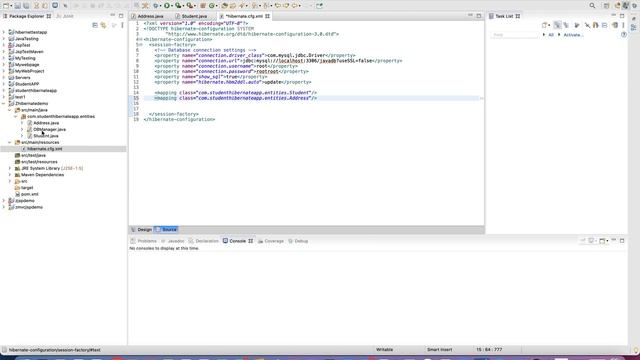Viewport: 640px width, 360px height.
Task: Switch to the Address.java editor tab
Action: pyautogui.click(x=150, y=16)
